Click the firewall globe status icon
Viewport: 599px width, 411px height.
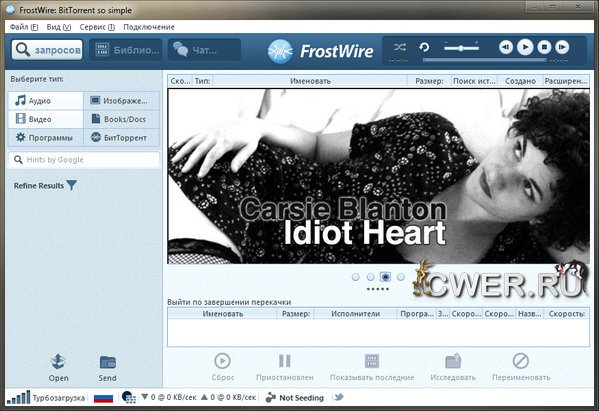pyautogui.click(x=129, y=398)
